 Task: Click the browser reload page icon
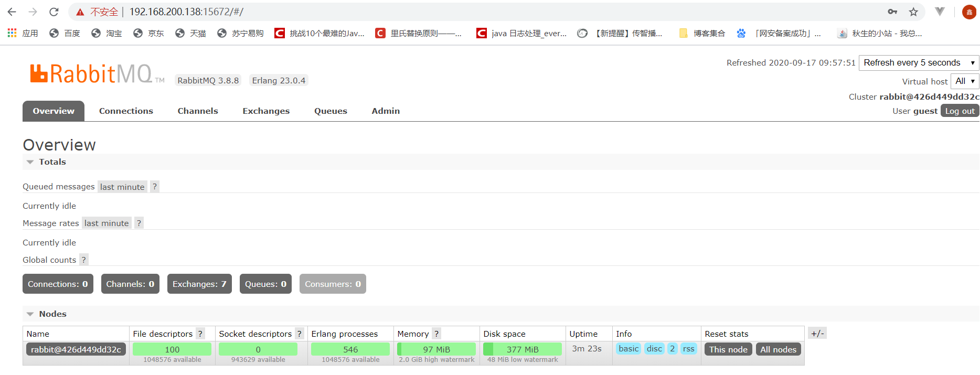54,12
